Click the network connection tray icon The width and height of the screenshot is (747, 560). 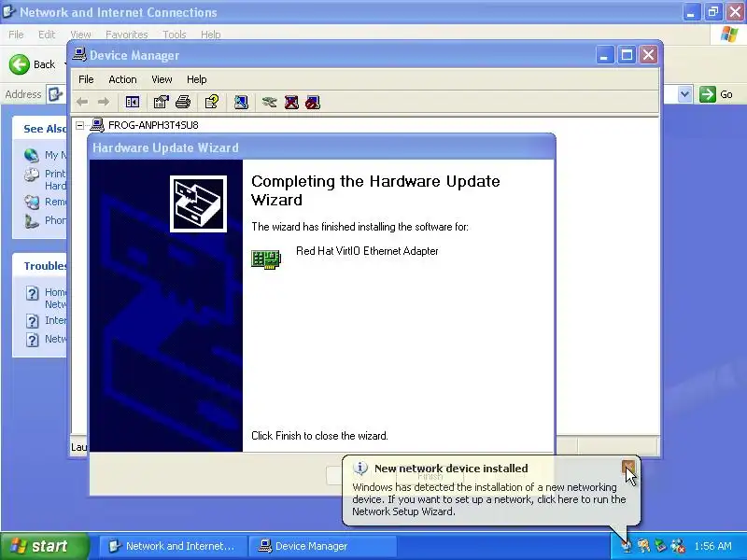[x=627, y=546]
